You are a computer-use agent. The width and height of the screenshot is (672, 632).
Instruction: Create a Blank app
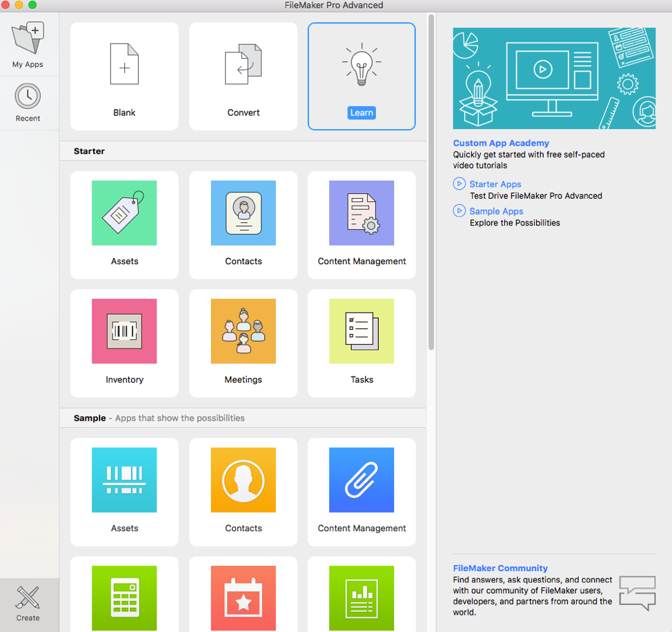pyautogui.click(x=124, y=76)
